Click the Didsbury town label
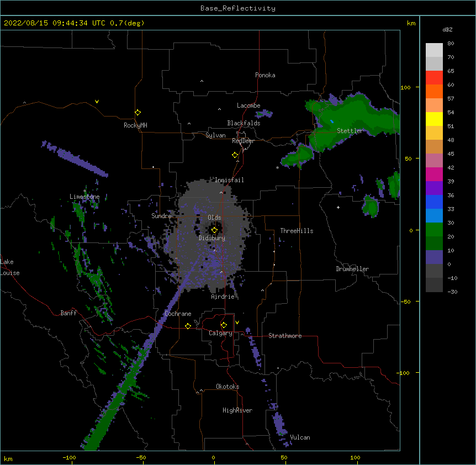This screenshot has height=465, width=476. [212, 238]
